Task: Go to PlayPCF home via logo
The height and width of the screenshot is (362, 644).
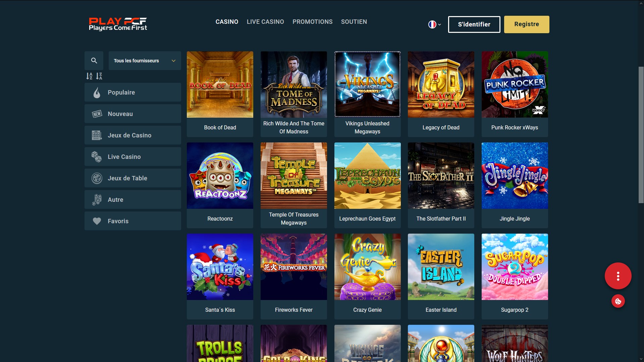Action: (x=118, y=24)
